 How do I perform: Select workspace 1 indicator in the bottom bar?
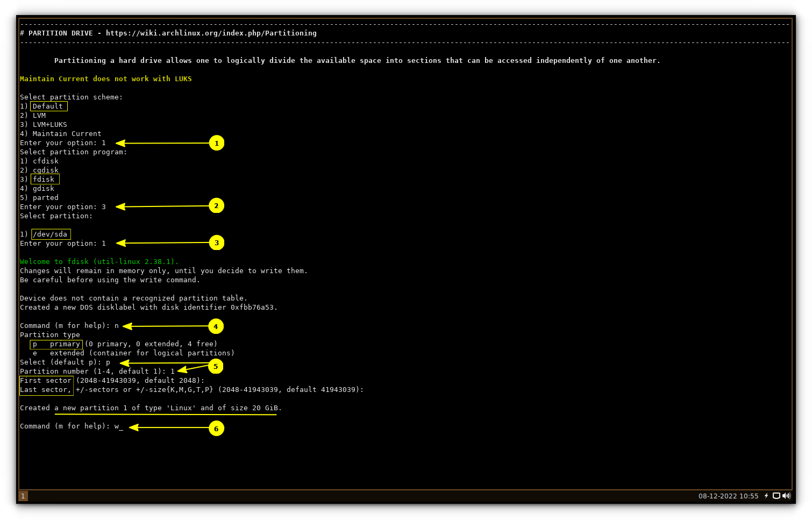[x=23, y=496]
